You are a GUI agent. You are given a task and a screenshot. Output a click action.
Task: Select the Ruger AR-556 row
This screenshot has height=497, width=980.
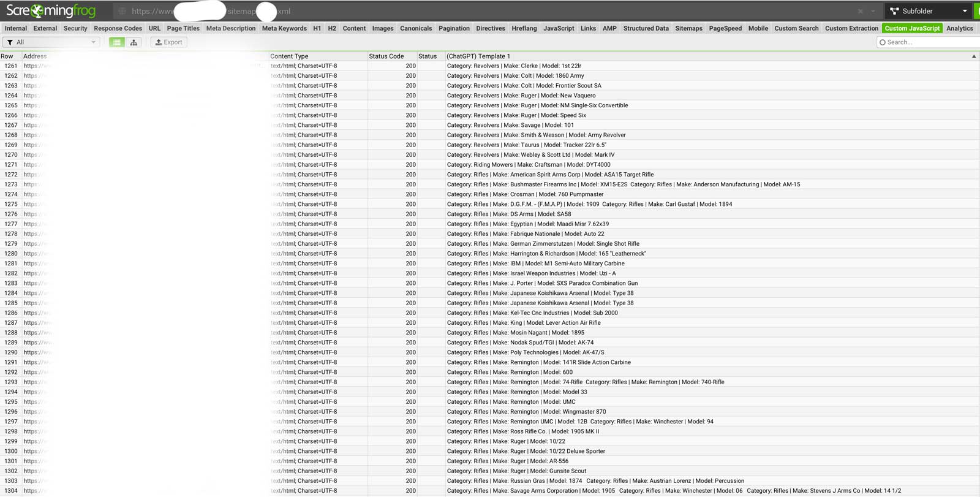pos(490,461)
